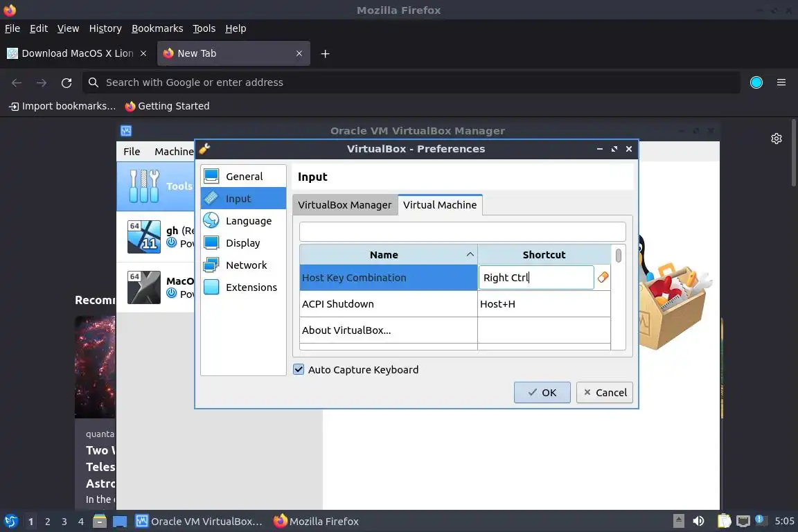The height and width of the screenshot is (532, 798).
Task: Reload the current Firefox page
Action: click(x=66, y=82)
